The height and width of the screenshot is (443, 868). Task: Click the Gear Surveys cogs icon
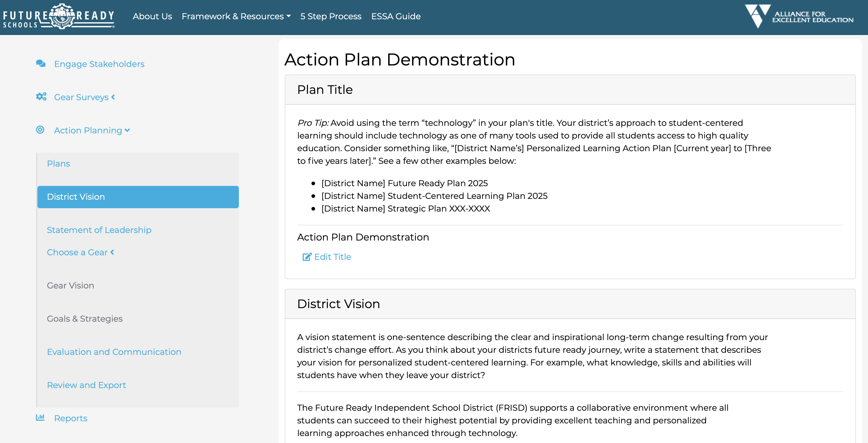[41, 97]
